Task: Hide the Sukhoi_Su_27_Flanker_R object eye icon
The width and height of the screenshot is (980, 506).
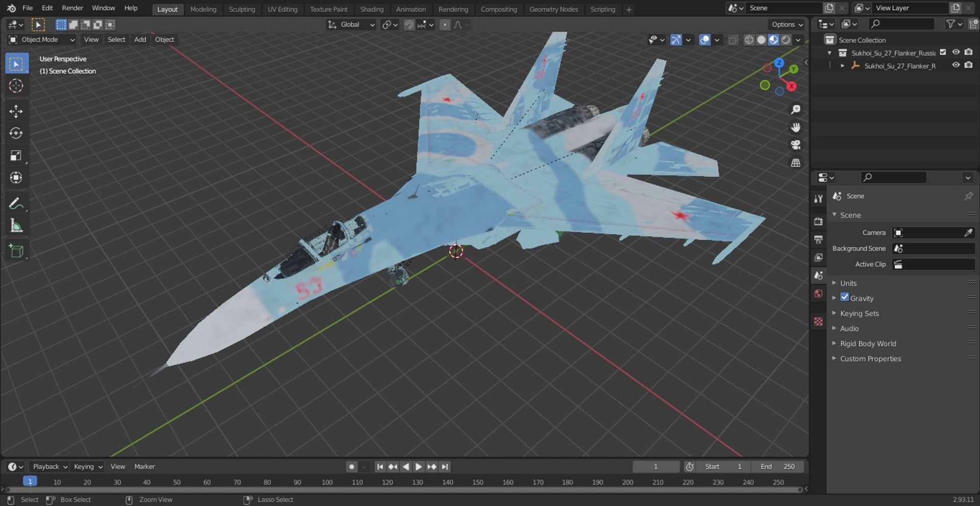Action: (x=955, y=65)
